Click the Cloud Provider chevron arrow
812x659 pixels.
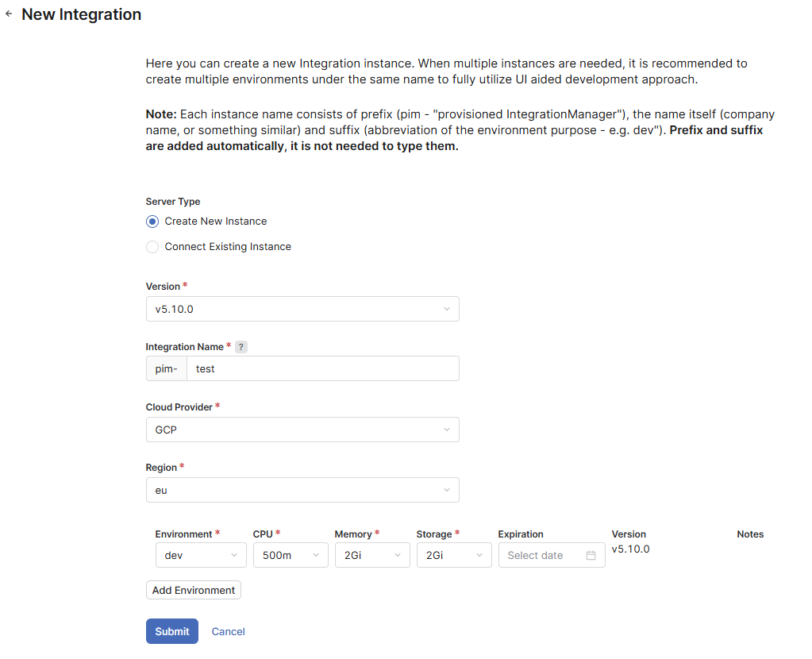(x=447, y=430)
